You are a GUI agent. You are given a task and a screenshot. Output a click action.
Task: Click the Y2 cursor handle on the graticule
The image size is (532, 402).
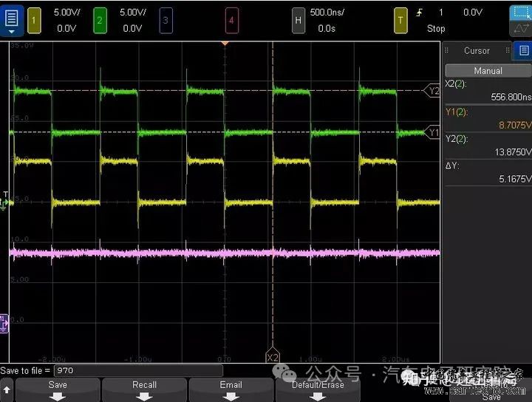432,91
